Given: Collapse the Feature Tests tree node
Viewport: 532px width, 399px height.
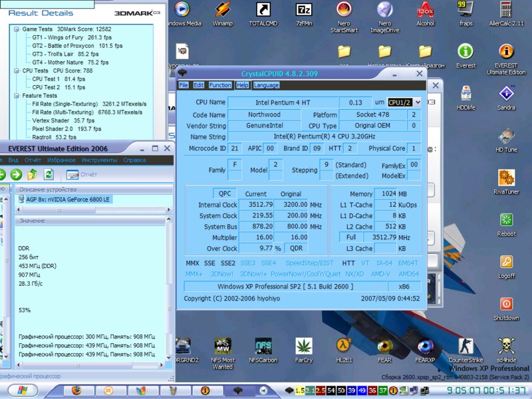Looking at the screenshot, I should 16,96.
